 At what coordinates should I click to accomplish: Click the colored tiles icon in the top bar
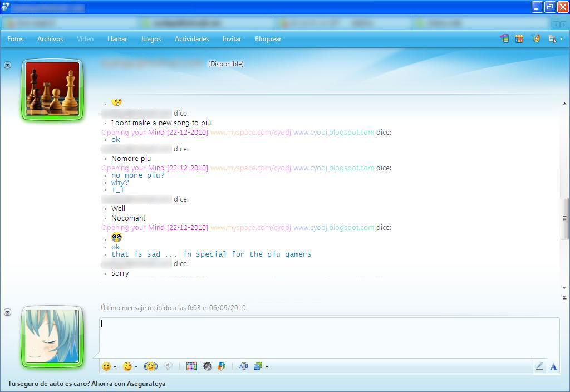519,39
